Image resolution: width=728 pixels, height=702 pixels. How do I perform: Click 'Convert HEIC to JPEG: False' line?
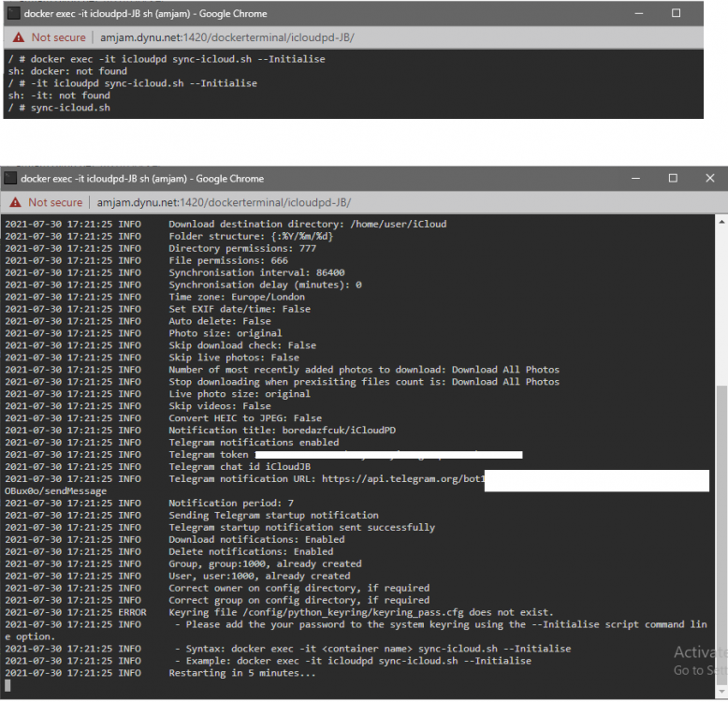point(245,418)
